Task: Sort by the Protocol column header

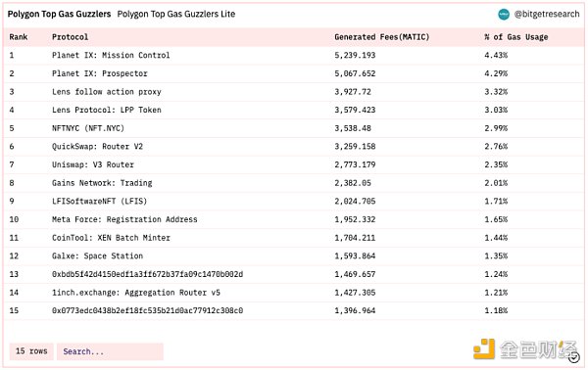Action: pos(71,37)
